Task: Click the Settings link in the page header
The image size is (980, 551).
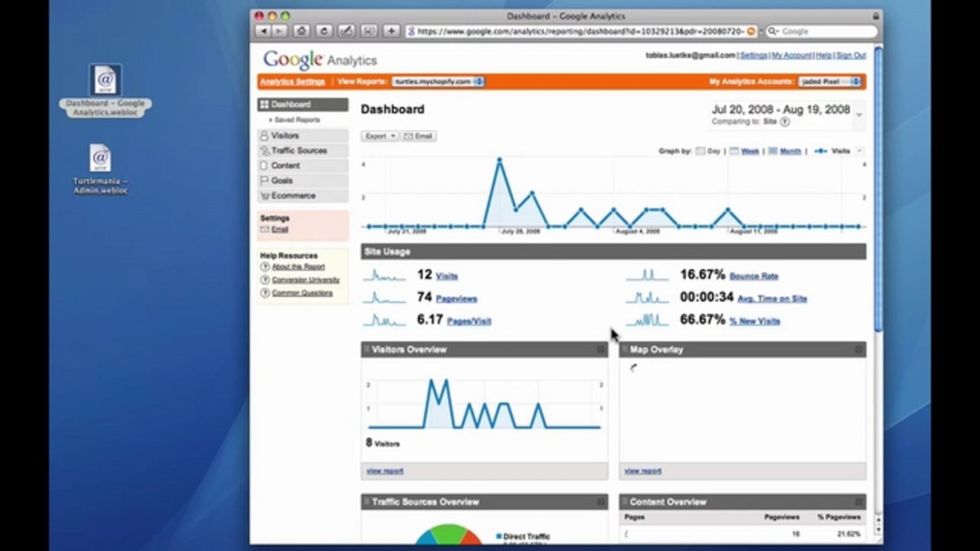Action: click(754, 55)
